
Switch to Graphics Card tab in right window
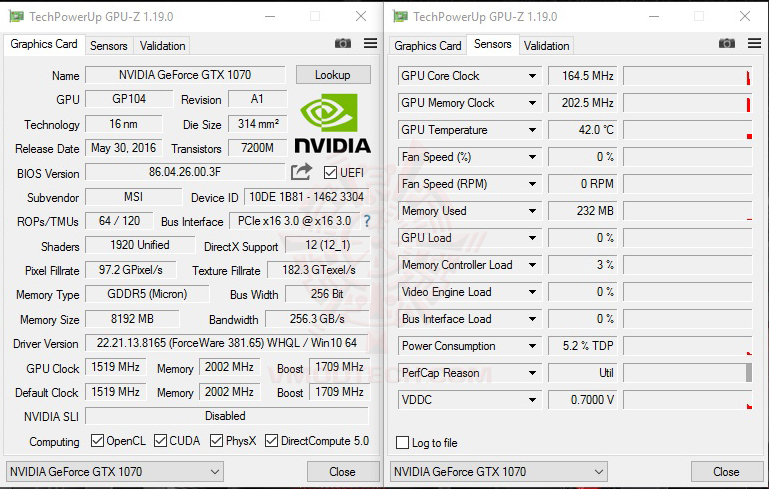(428, 45)
